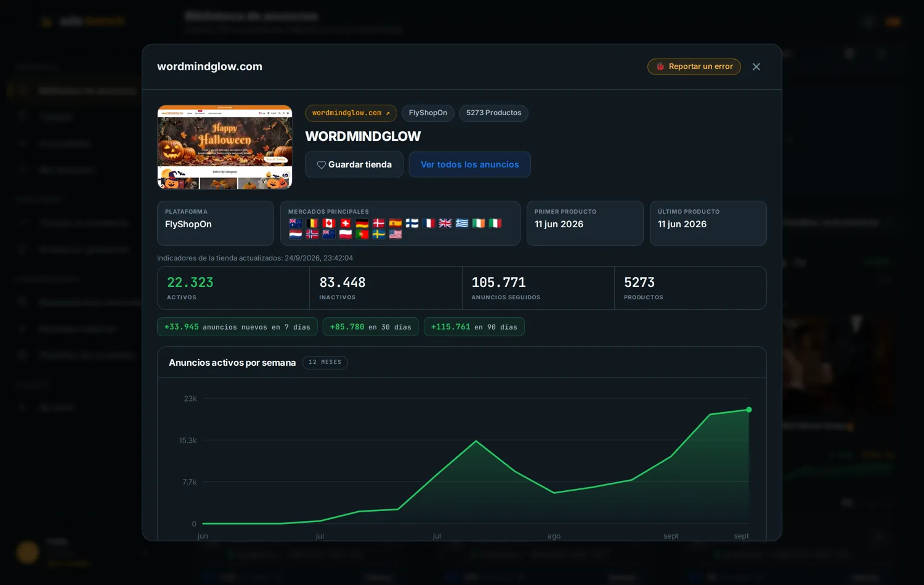Click the Ireland flag icon

tap(479, 224)
